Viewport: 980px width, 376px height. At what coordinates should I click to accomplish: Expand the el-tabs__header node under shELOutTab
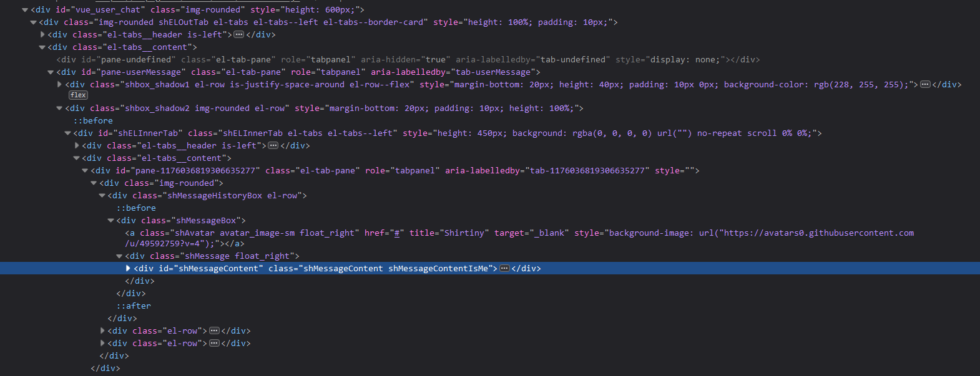[42, 35]
